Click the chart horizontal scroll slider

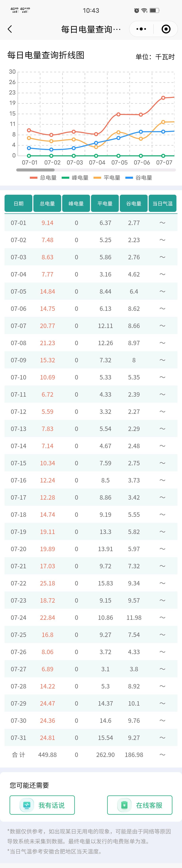pyautogui.click(x=35, y=170)
